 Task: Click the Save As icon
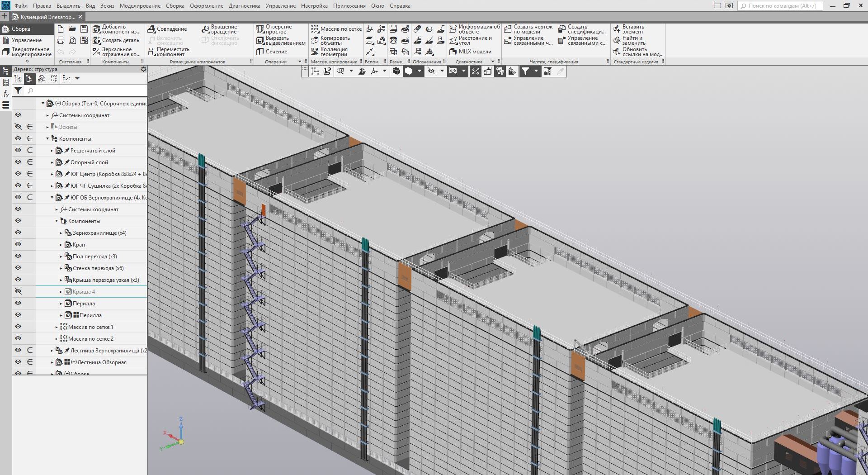[x=84, y=40]
